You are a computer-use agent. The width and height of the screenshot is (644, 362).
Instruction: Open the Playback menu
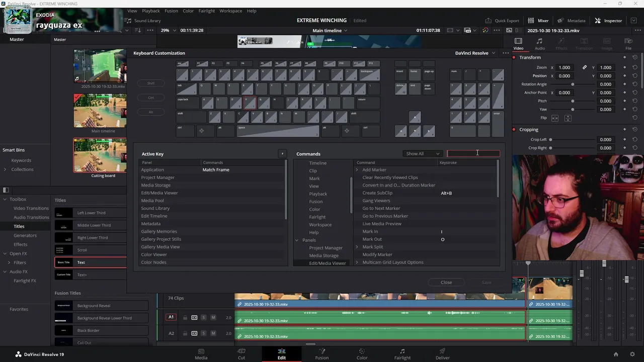[150, 11]
